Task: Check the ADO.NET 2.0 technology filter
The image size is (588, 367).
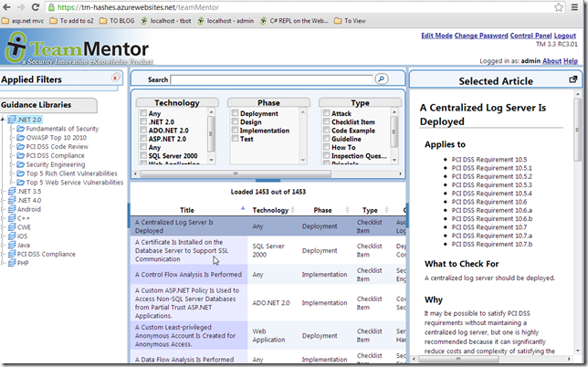Action: pyautogui.click(x=143, y=131)
